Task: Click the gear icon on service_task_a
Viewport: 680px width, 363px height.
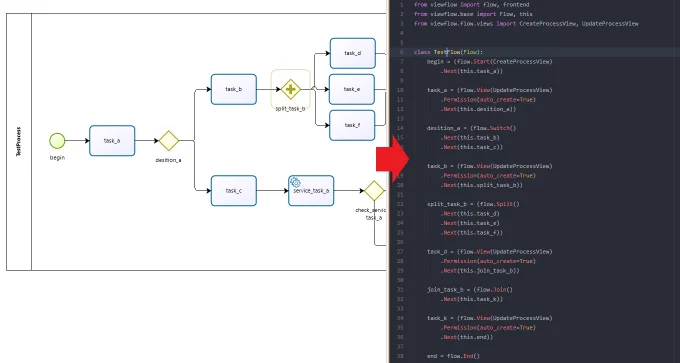Action: (295, 182)
